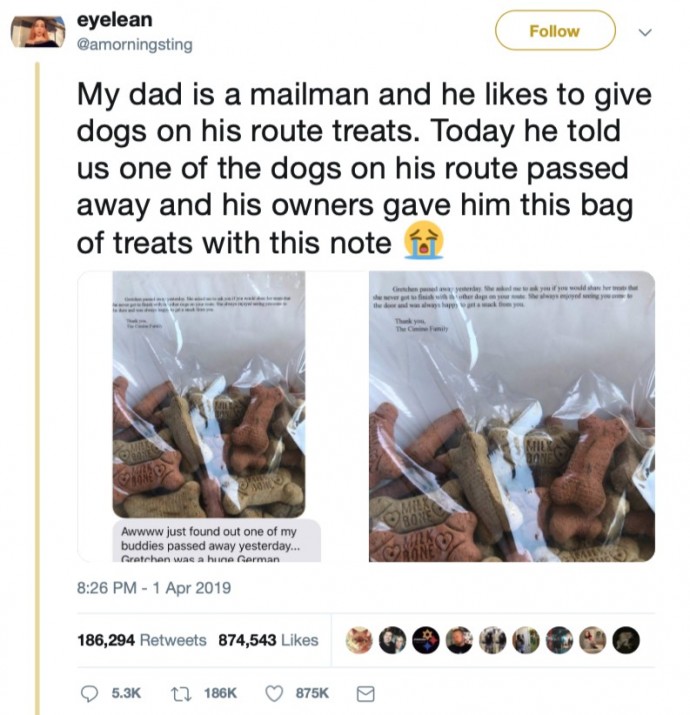Open the third liker's dark star avatar
The image size is (690, 715).
tap(426, 640)
